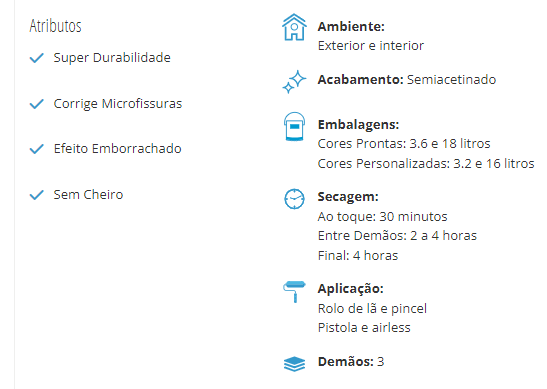Click the sparkle icon next to Acabamento
Image resolution: width=547 pixels, height=389 pixels.
click(294, 82)
